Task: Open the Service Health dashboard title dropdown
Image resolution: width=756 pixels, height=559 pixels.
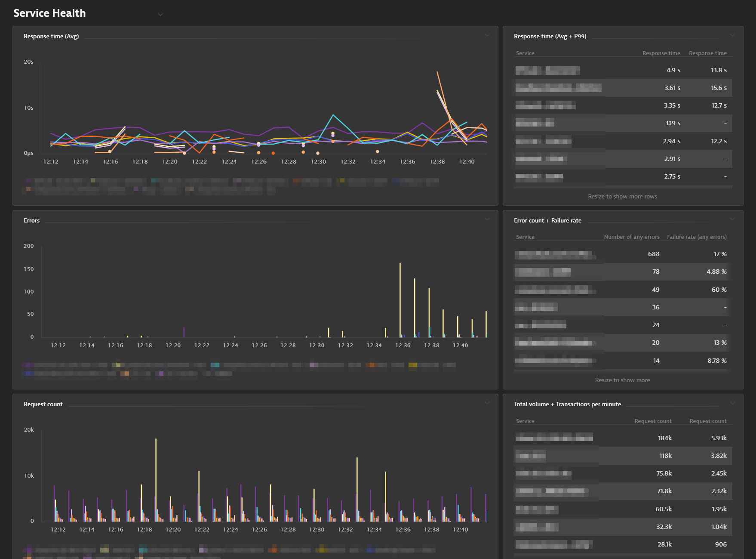Action: (160, 15)
